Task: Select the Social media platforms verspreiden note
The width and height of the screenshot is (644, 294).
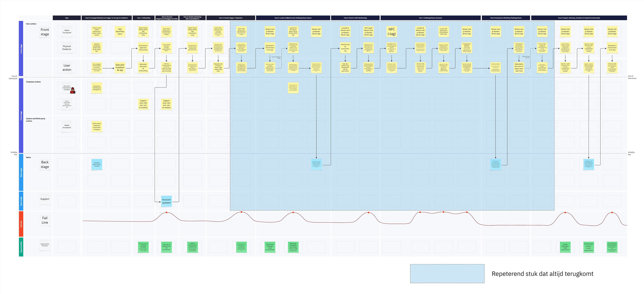Action: [x=97, y=127]
